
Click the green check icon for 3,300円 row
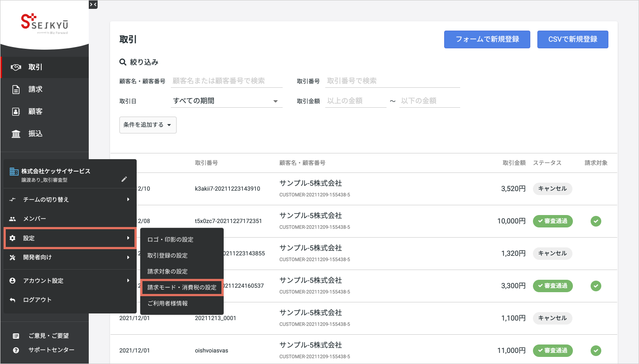(x=596, y=286)
